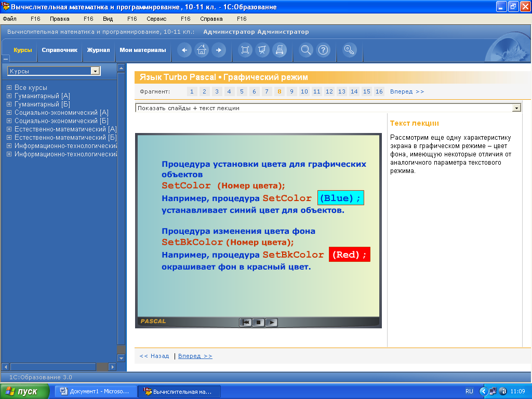Expand the Все курсы tree node
532x399 pixels.
9,87
